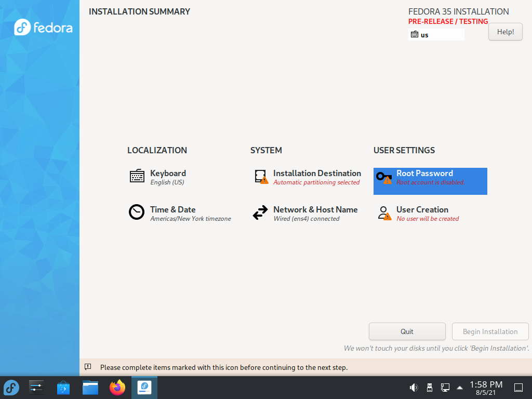The image size is (532, 399).
Task: Click the Fedora logo in the sidebar
Action: click(x=43, y=27)
